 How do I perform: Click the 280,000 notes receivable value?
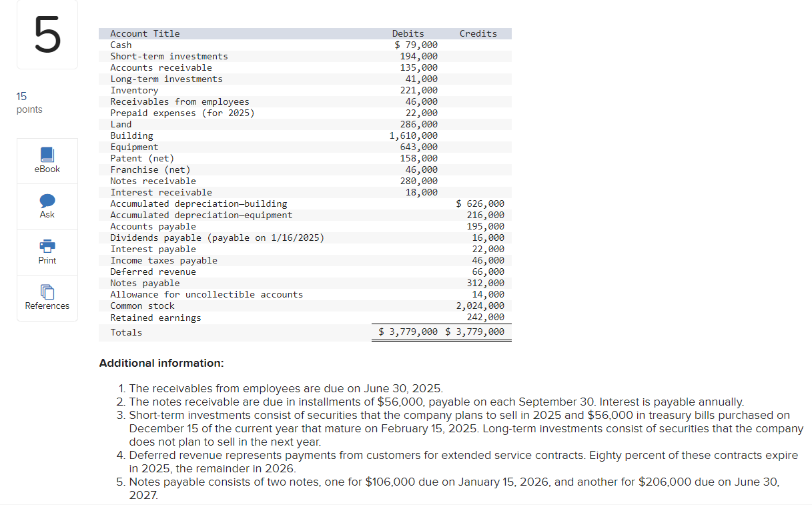coord(419,181)
